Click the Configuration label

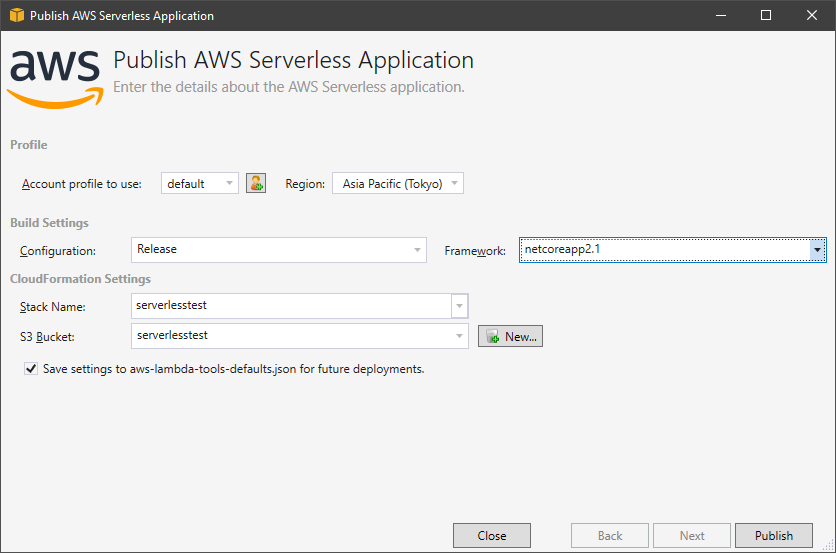(x=58, y=251)
